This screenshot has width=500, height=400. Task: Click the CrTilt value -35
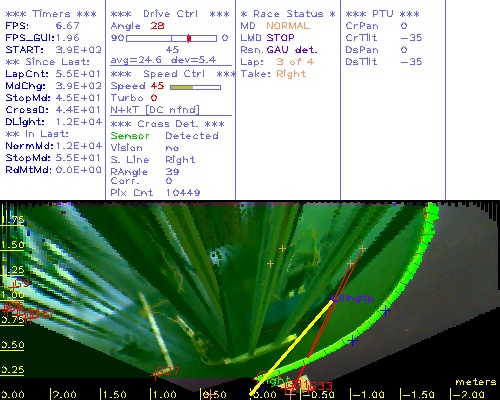click(411, 38)
